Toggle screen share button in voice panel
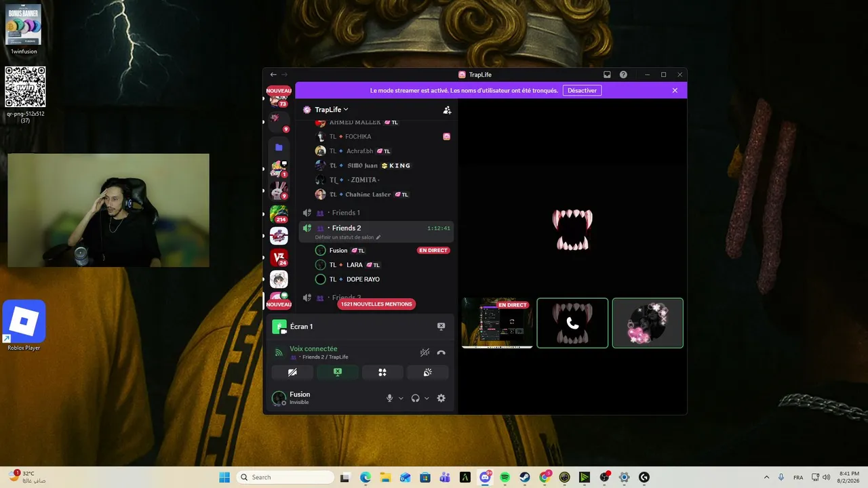 [x=337, y=372]
